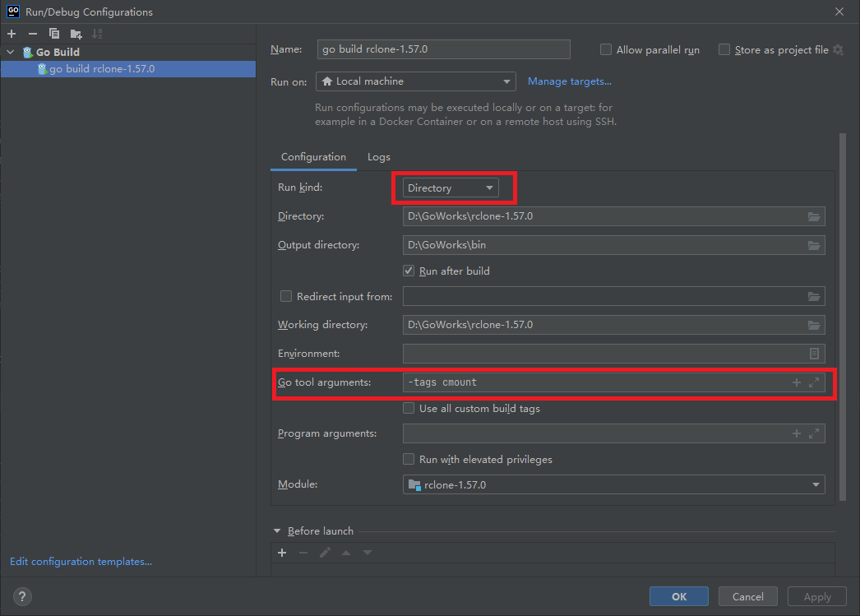Image resolution: width=860 pixels, height=616 pixels.
Task: Browse for the Working directory folder
Action: coord(814,326)
